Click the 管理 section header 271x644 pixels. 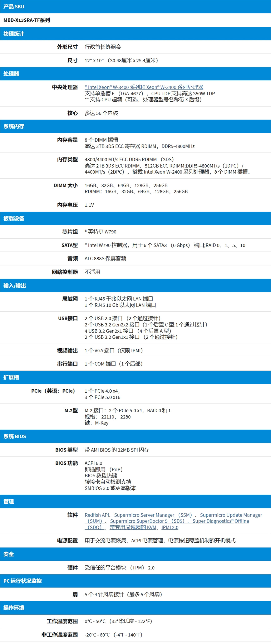pyautogui.click(x=9, y=501)
